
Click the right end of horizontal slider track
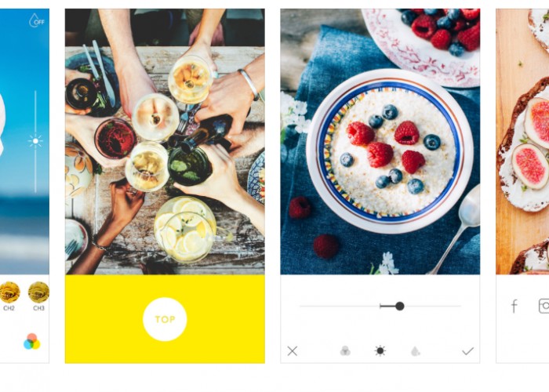460,307
